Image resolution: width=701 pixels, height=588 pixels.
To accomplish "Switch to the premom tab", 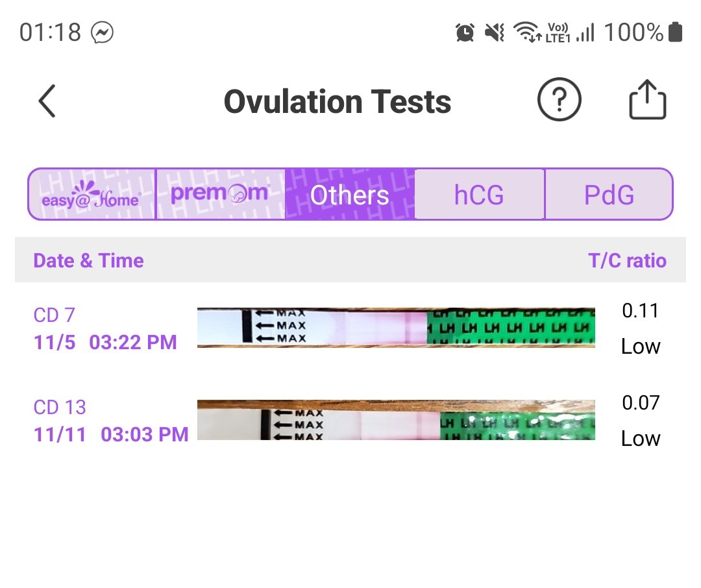I will pyautogui.click(x=221, y=195).
